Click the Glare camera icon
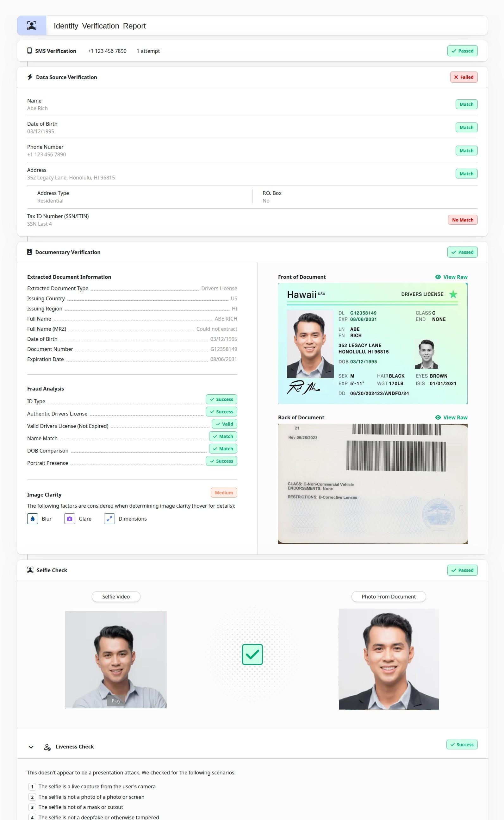 tap(69, 519)
